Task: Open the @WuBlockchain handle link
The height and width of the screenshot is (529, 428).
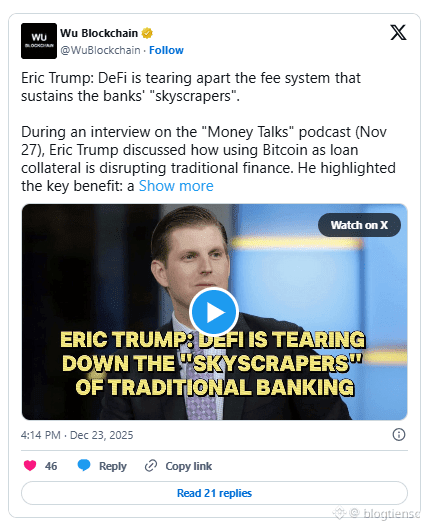Action: click(100, 50)
